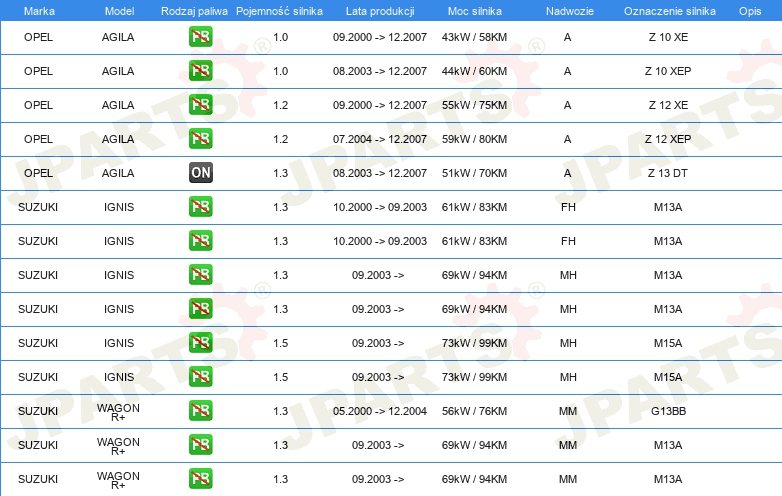
Task: Select the Pojemność silnika column header
Action: (279, 11)
